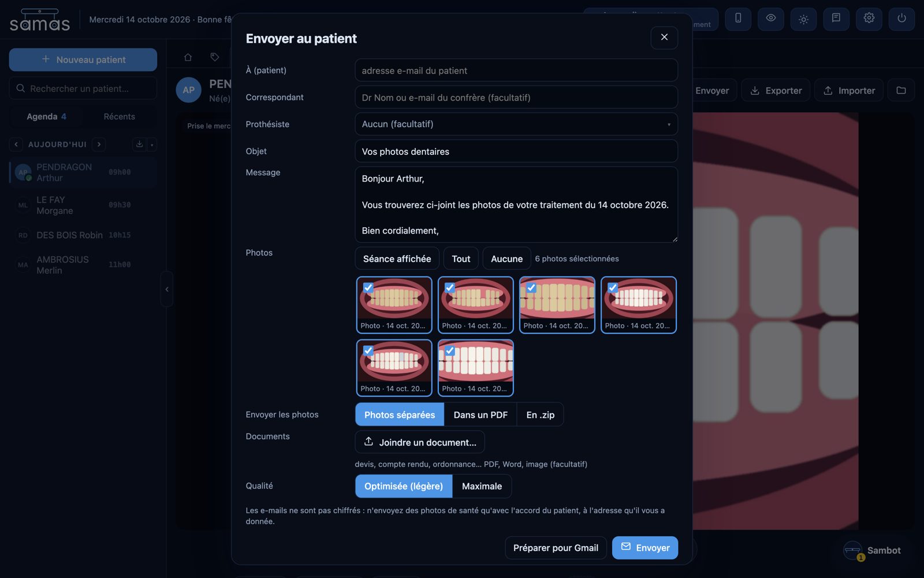This screenshot has width=924, height=578.
Task: Deselect all photos with Aucune
Action: 506,259
